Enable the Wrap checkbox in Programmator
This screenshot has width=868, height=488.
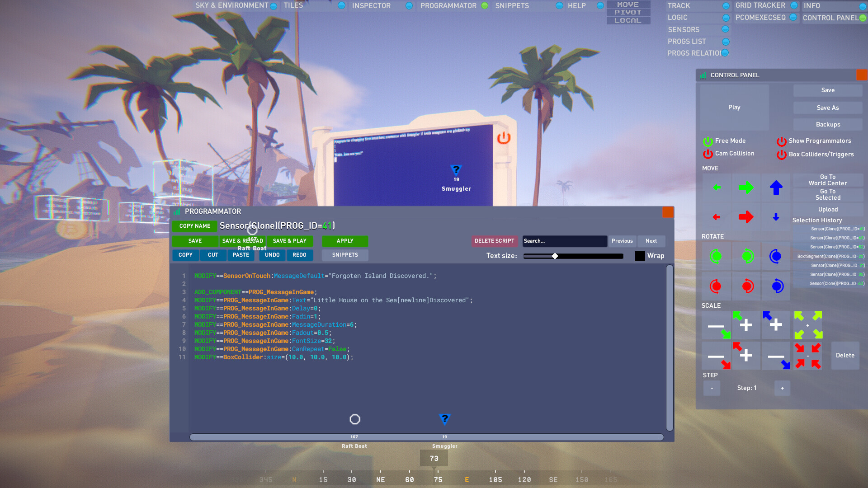pos(640,256)
